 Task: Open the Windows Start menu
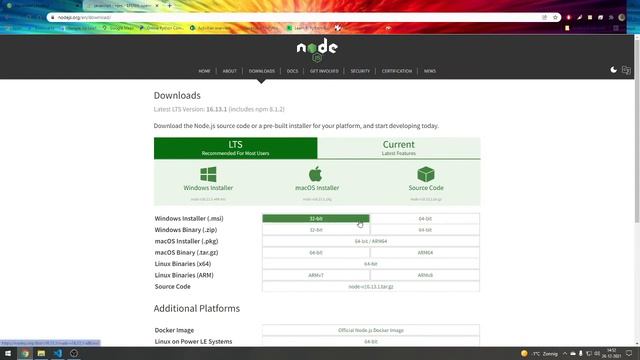coord(8,353)
